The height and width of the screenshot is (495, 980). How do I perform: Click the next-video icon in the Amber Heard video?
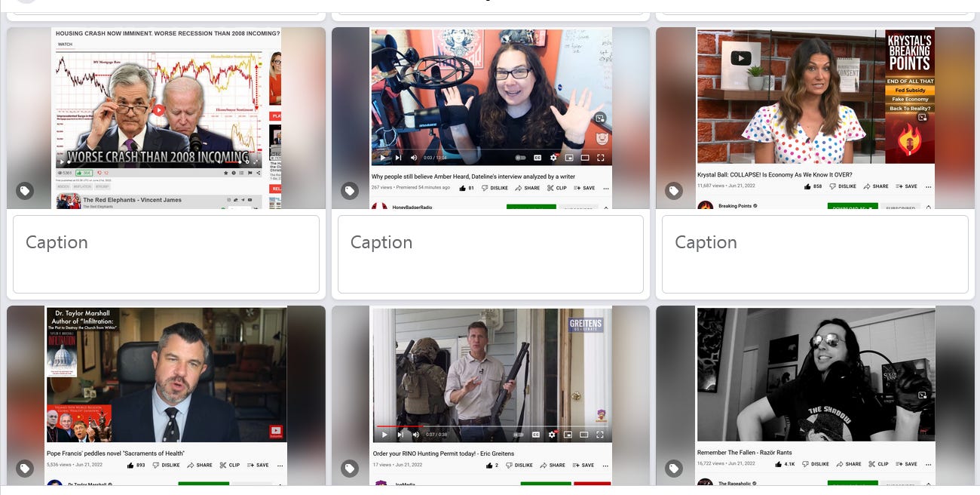click(x=400, y=158)
